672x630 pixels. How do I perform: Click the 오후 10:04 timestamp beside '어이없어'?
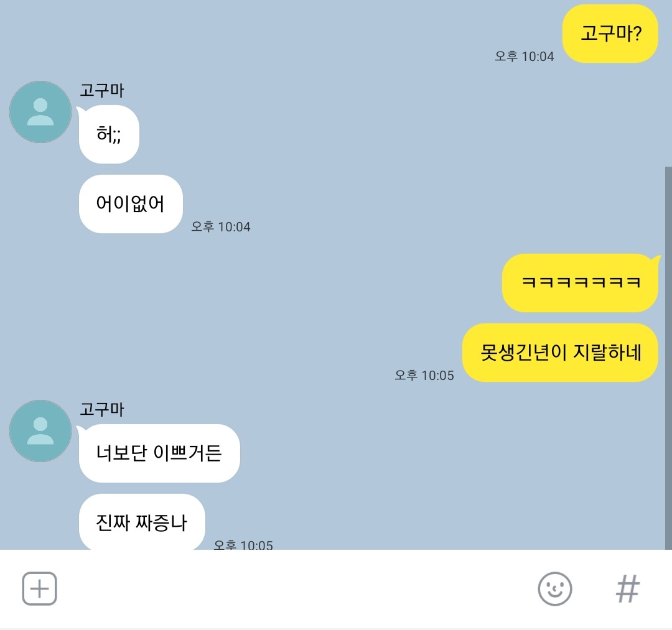point(221,226)
